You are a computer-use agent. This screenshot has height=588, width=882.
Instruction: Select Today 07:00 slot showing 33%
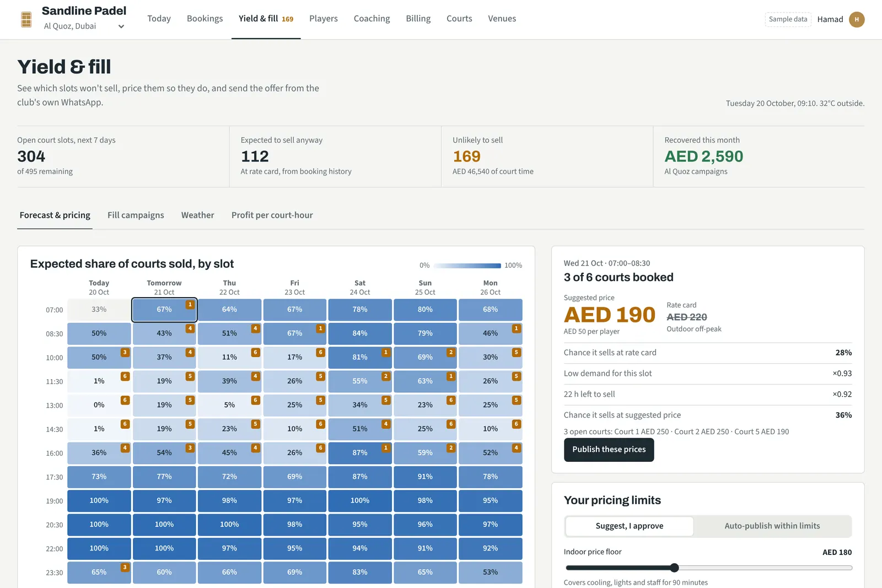coord(99,310)
